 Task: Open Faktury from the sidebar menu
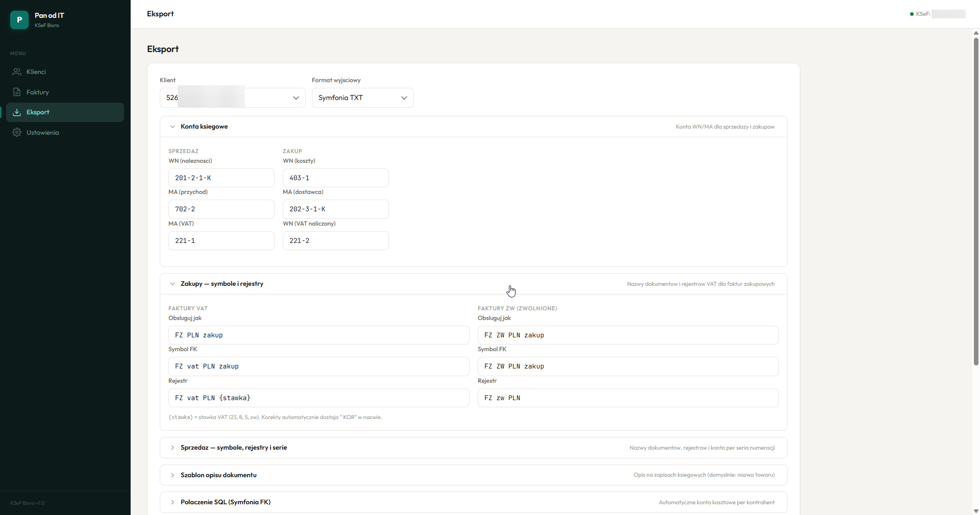pos(38,92)
